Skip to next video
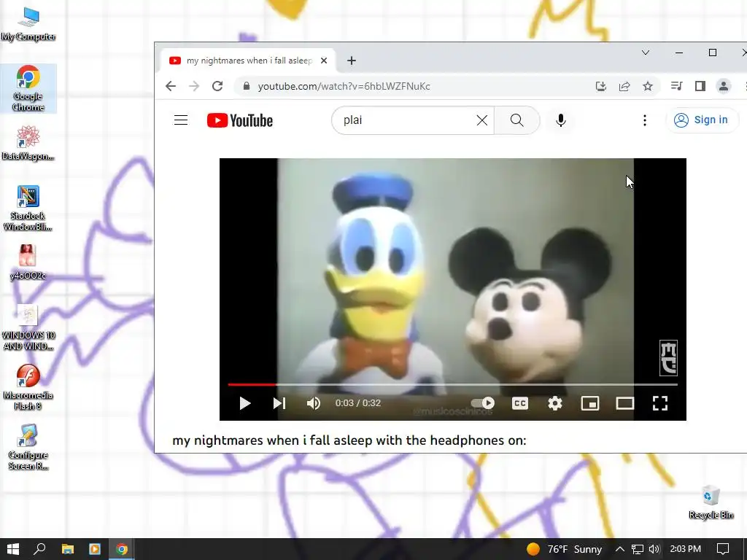Screen dimensions: 747x560 (279, 403)
